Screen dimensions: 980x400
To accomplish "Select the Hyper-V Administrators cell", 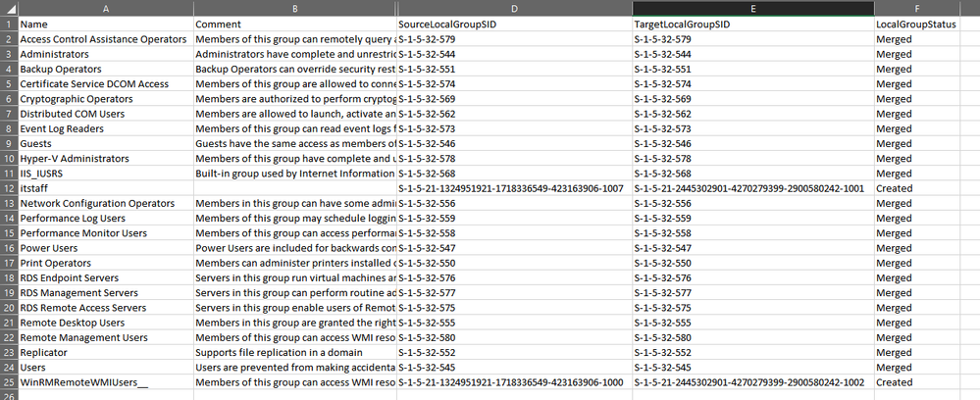I will pos(106,158).
